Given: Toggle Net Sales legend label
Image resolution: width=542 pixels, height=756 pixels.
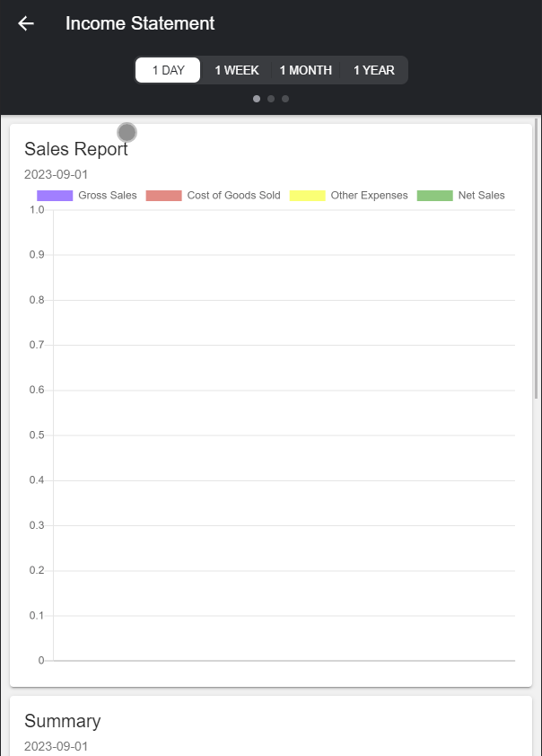Looking at the screenshot, I should (x=481, y=196).
